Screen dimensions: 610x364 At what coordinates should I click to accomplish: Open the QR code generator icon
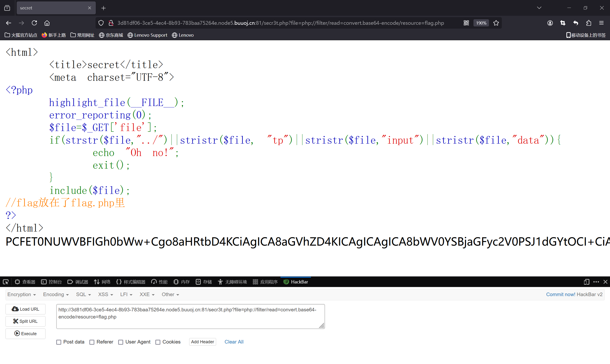click(466, 23)
